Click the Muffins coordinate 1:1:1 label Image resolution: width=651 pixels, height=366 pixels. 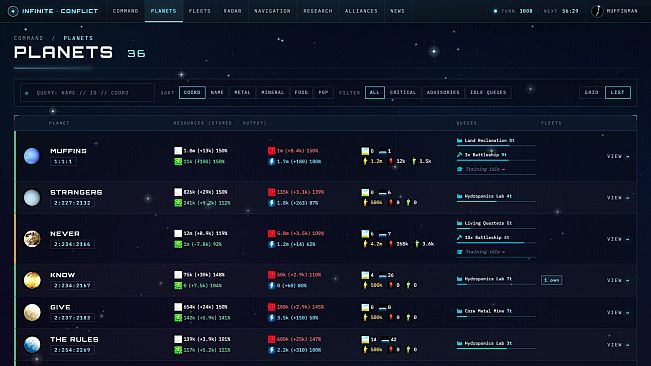[x=63, y=162]
